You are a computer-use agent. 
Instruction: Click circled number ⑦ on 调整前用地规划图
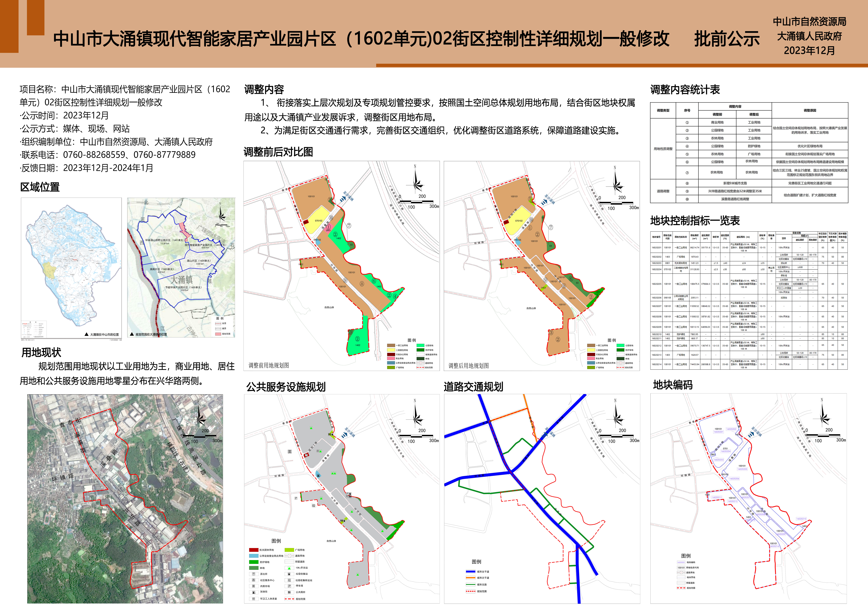coord(349,226)
